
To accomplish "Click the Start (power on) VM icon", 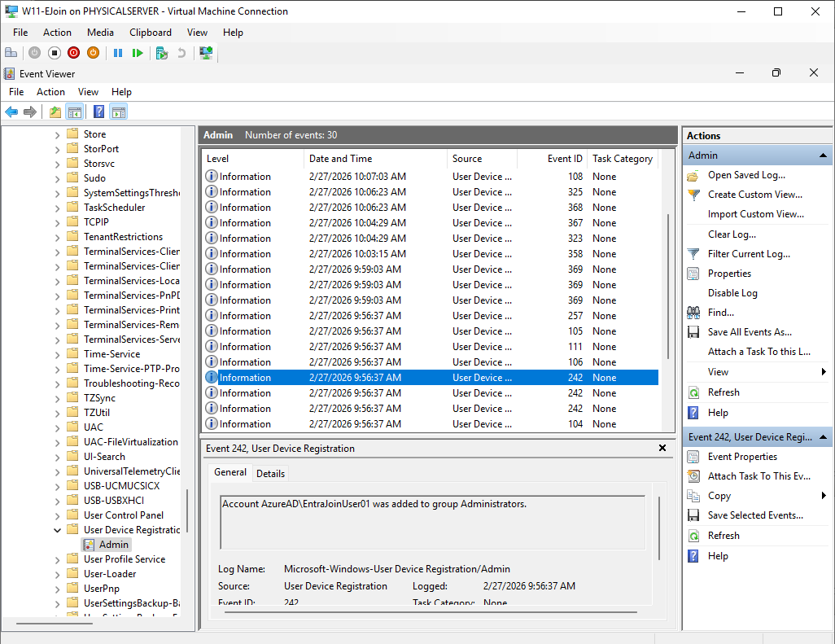I will (35, 53).
